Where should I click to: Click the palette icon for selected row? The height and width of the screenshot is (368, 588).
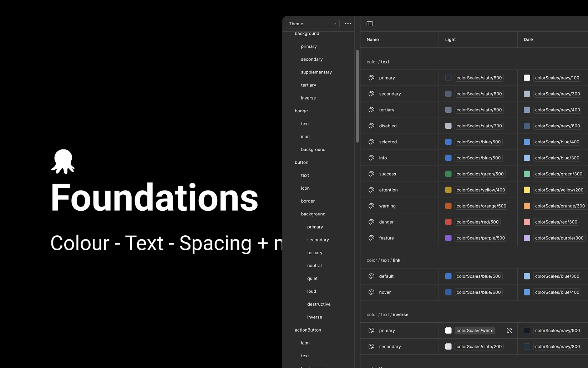371,142
